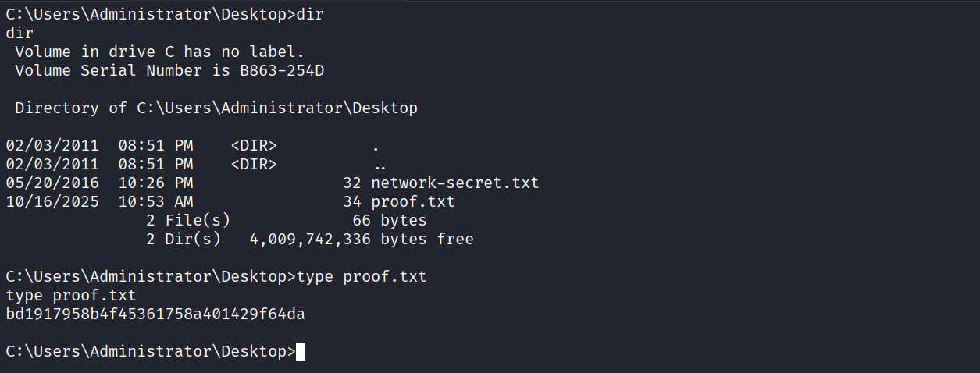Click the file size 32 for network-secret.txt
980x373 pixels.
[352, 183]
